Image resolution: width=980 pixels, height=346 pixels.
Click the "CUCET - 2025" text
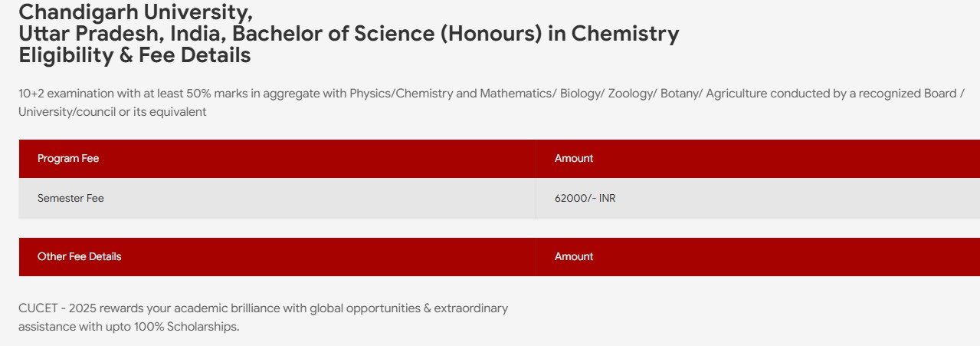(x=53, y=308)
